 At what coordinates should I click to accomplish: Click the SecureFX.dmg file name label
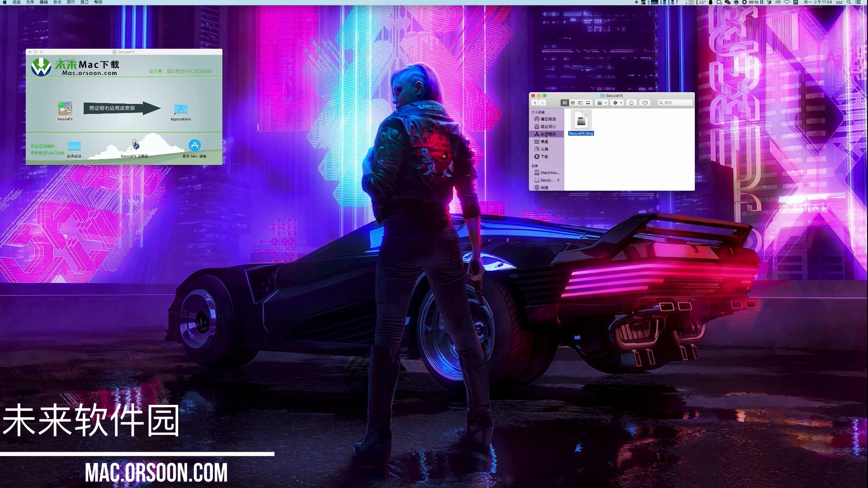[581, 133]
